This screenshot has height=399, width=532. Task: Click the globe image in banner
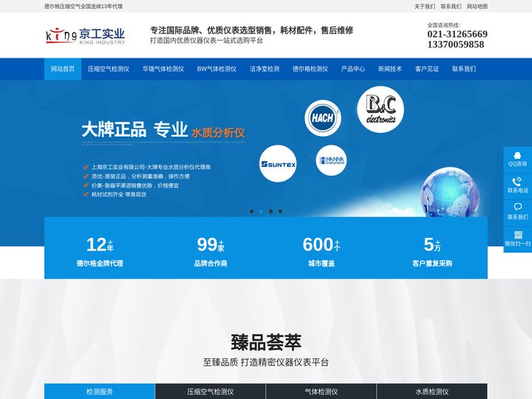click(450, 192)
